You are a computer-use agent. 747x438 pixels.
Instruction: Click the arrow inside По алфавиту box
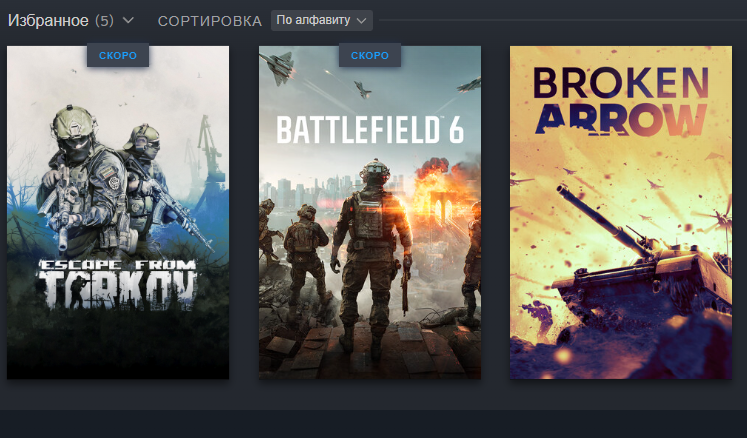[362, 21]
